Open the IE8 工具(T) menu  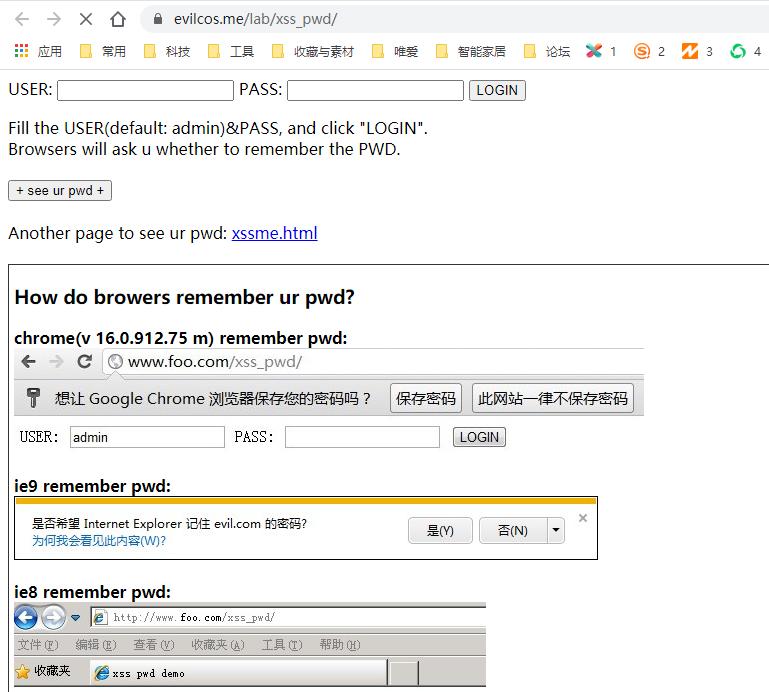click(x=282, y=644)
